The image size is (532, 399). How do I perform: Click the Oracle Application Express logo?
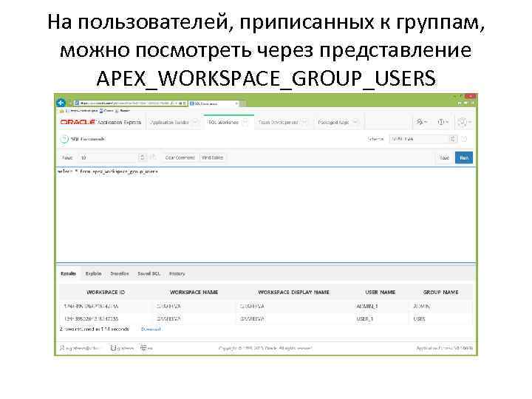pyautogui.click(x=100, y=122)
